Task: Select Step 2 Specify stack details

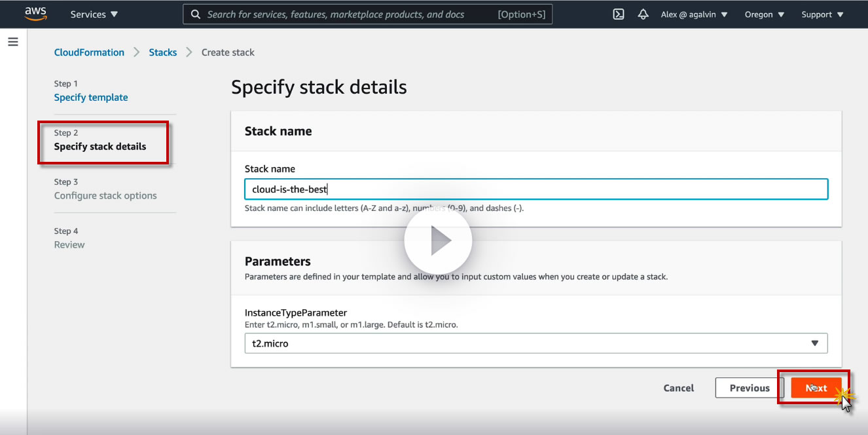Action: (x=100, y=147)
